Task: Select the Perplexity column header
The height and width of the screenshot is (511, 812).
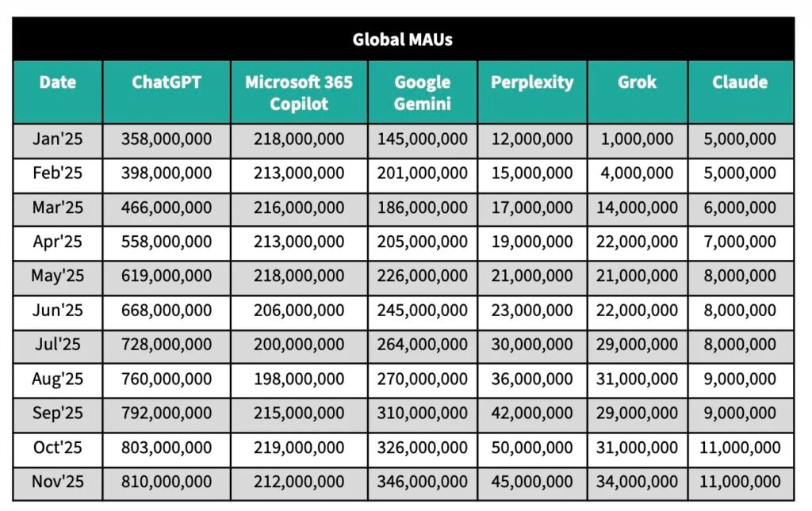Action: (x=532, y=82)
